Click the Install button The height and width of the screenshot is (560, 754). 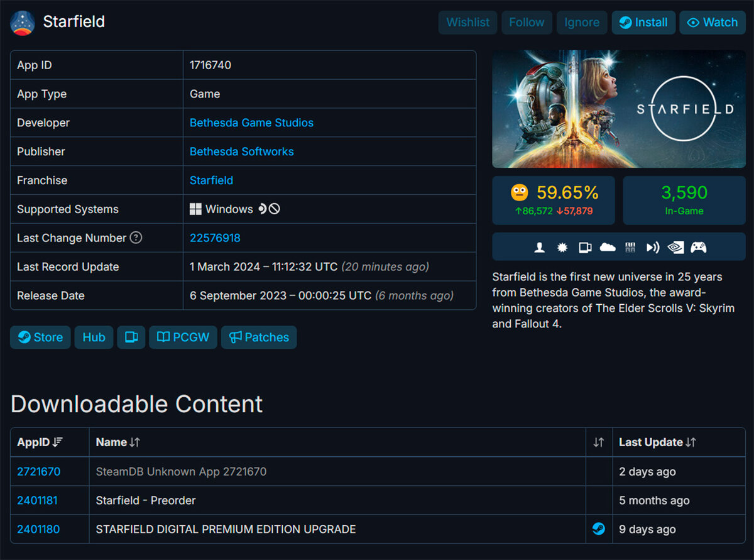click(x=643, y=23)
